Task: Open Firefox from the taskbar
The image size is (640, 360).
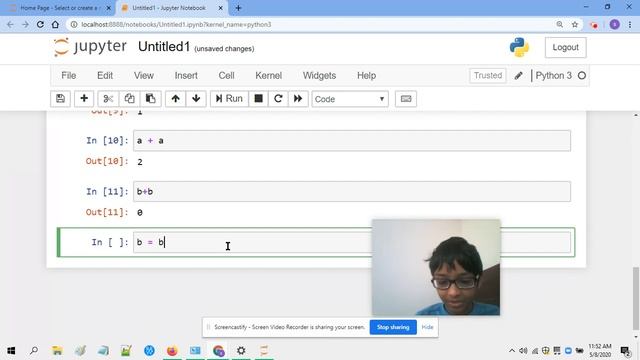Action: tap(172, 351)
